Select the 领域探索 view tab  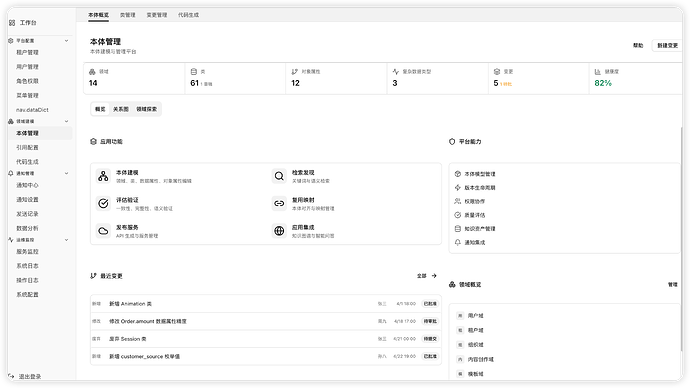coord(147,109)
